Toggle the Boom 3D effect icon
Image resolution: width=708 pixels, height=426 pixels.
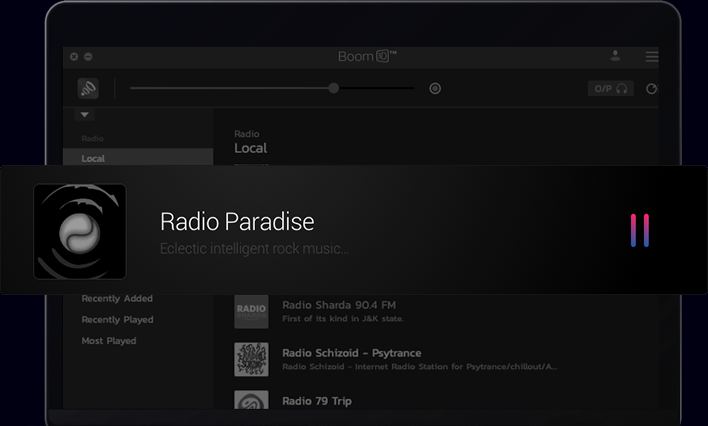pyautogui.click(x=88, y=89)
